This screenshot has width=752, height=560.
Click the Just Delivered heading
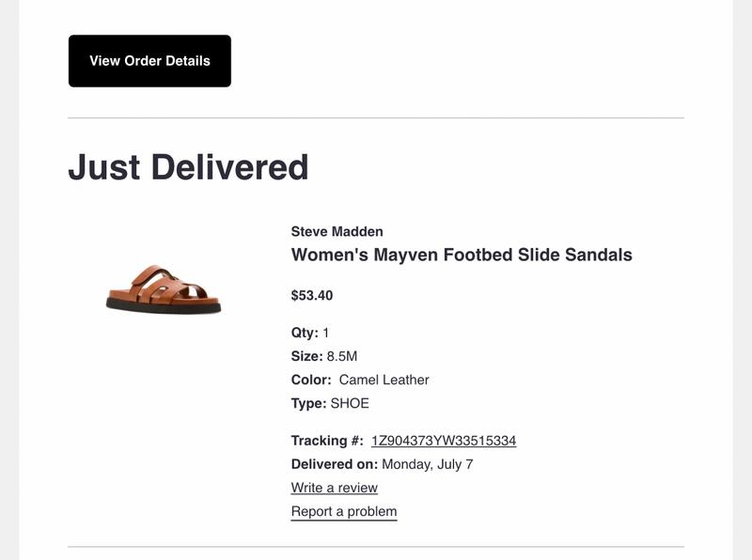coord(188,167)
